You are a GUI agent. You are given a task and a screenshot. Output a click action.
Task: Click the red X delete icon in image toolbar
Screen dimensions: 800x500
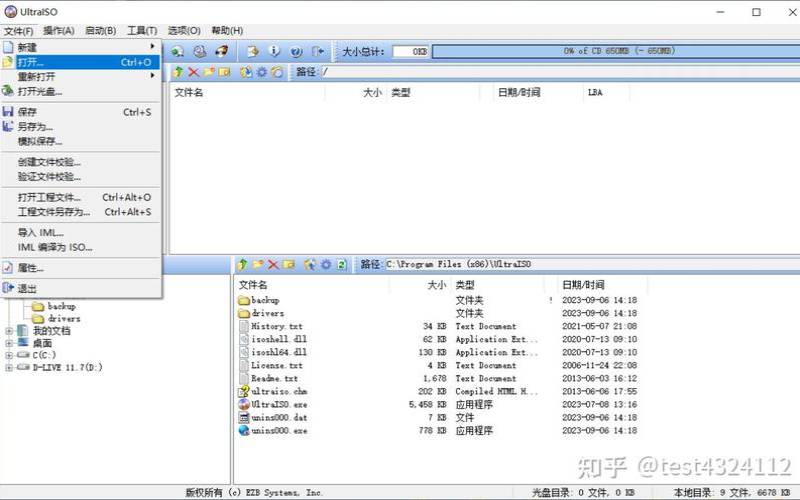click(x=193, y=72)
